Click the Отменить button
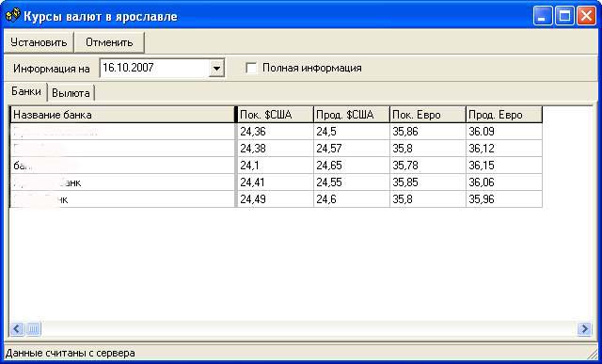 [109, 42]
